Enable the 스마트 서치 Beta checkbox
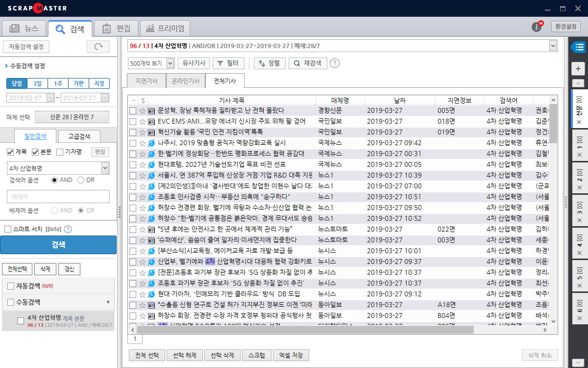This screenshot has height=368, width=588. pos(9,229)
